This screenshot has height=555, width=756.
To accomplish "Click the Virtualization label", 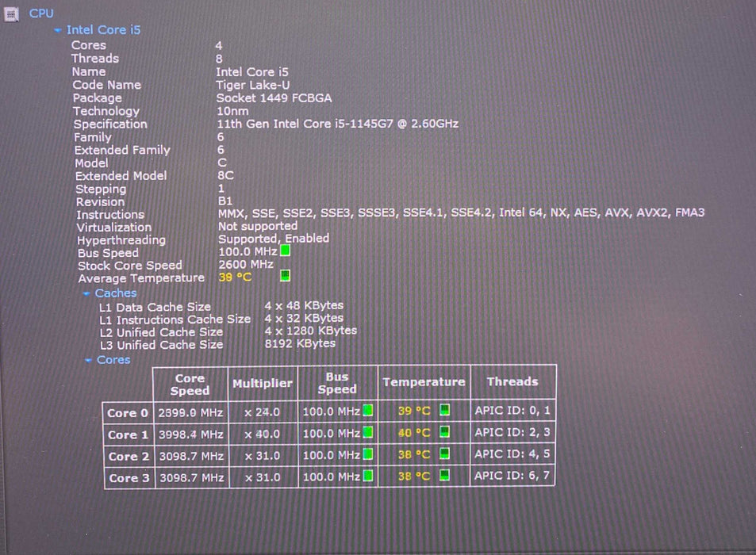I will (x=113, y=228).
